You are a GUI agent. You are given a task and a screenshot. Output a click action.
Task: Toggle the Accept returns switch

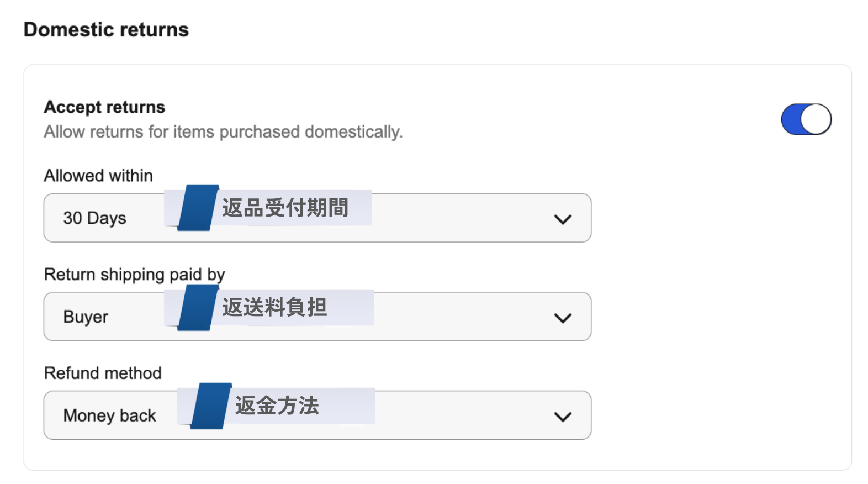[806, 119]
